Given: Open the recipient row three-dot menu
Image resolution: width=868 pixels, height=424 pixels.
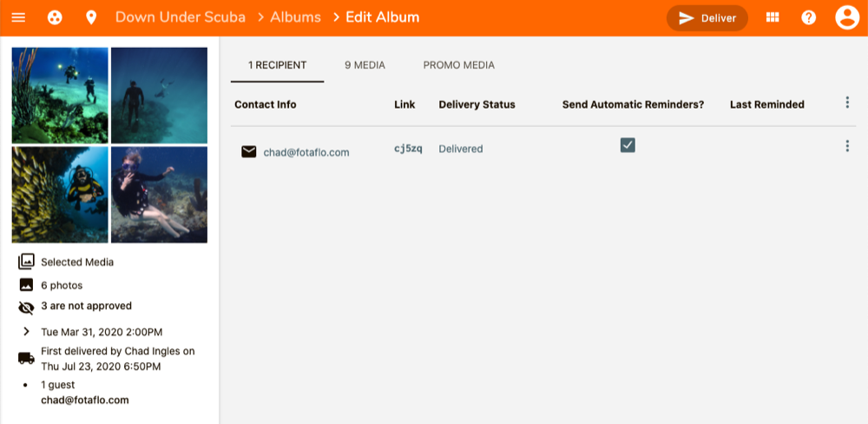Looking at the screenshot, I should point(847,146).
